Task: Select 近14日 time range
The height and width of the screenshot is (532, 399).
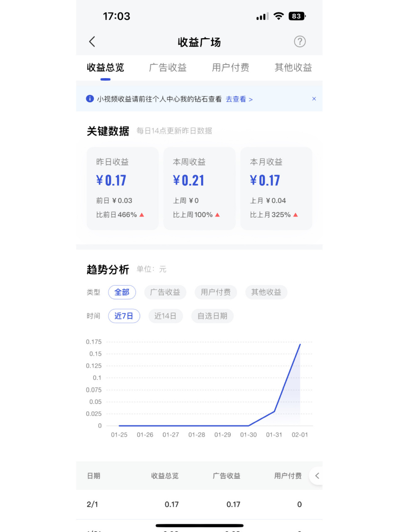Action: pyautogui.click(x=165, y=316)
